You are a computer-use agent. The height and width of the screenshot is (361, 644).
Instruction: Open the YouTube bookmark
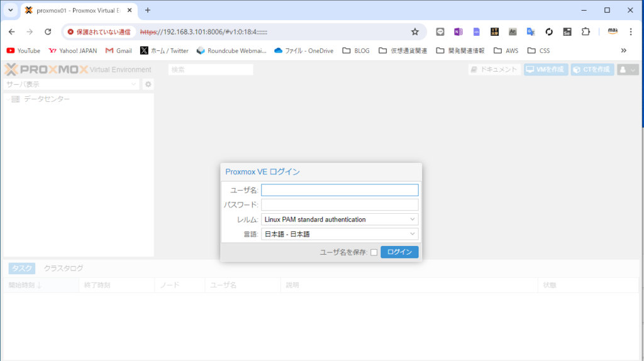(x=23, y=50)
